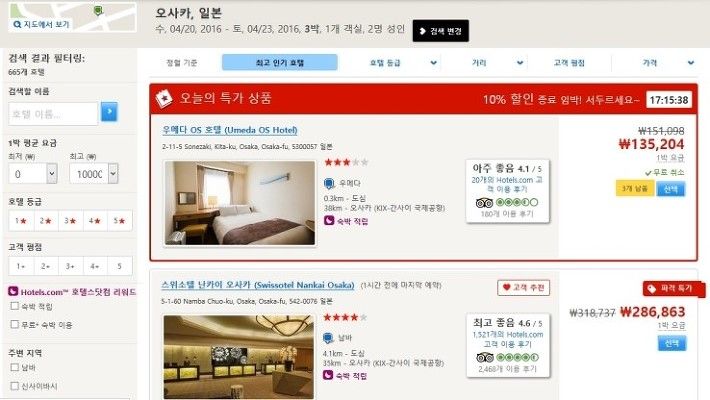Click the Umeda OS Hotel room photo

click(x=240, y=203)
